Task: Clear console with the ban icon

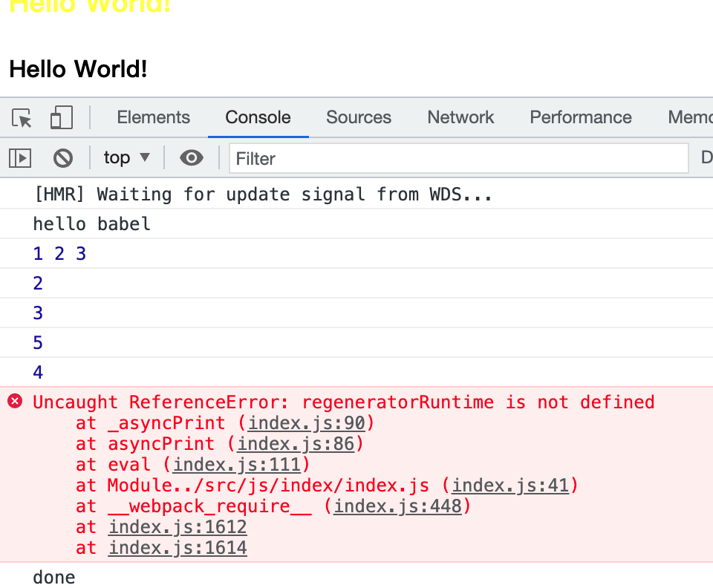Action: [x=62, y=159]
